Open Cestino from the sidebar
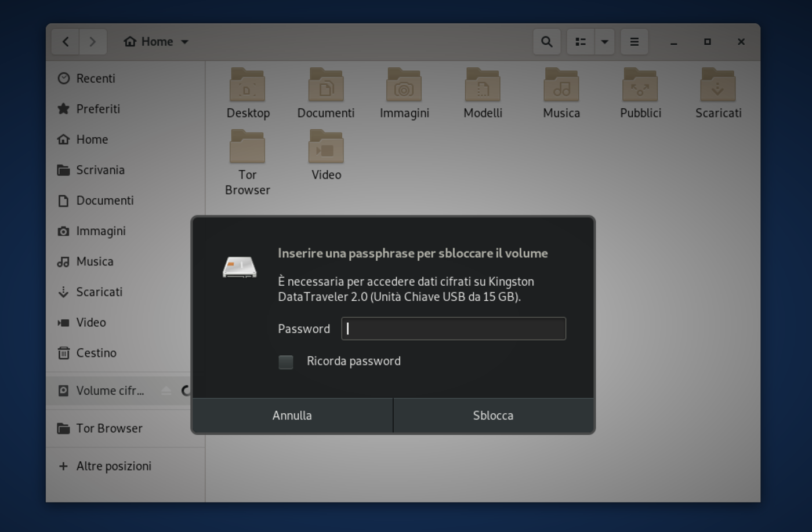The height and width of the screenshot is (532, 812). tap(96, 352)
